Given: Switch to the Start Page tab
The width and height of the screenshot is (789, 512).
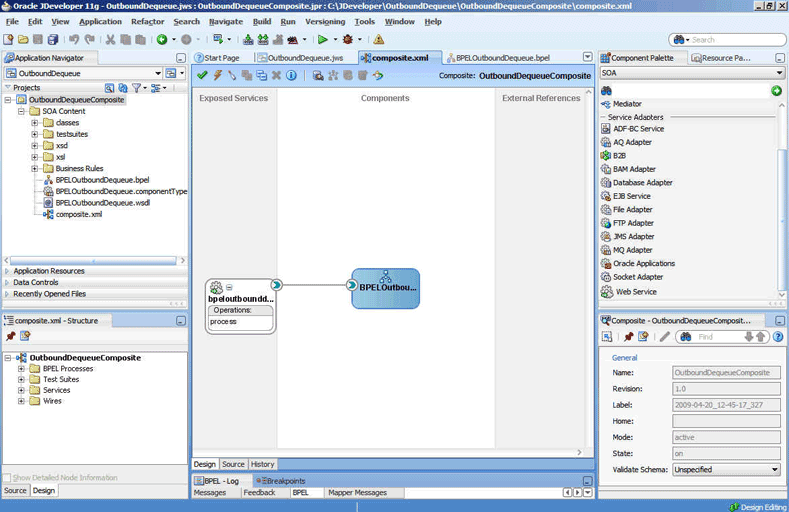Looking at the screenshot, I should (217, 58).
